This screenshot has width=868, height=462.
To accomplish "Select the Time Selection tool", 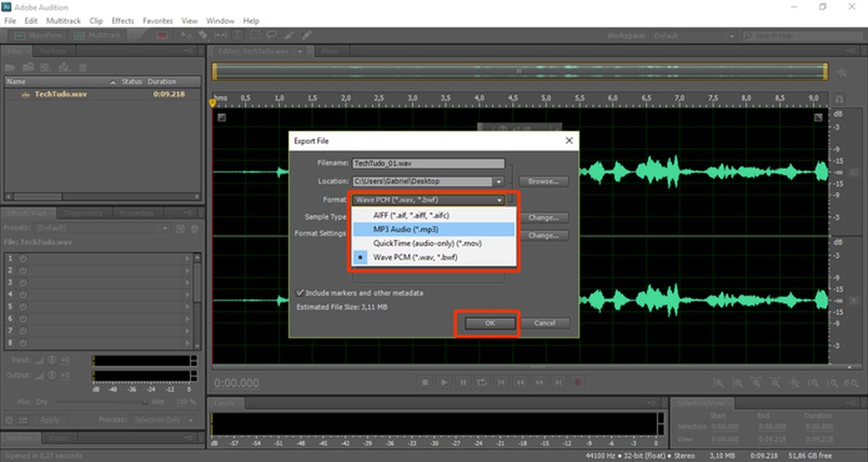I will [x=239, y=34].
